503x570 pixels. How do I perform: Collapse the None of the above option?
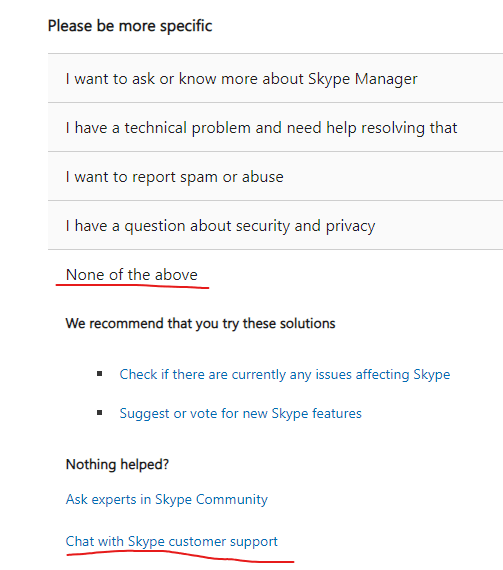[132, 274]
